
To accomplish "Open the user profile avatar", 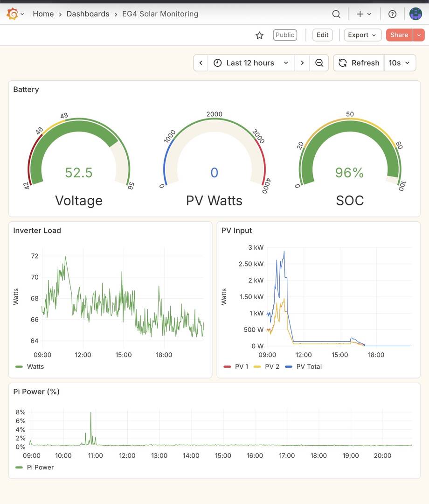I will (x=415, y=14).
